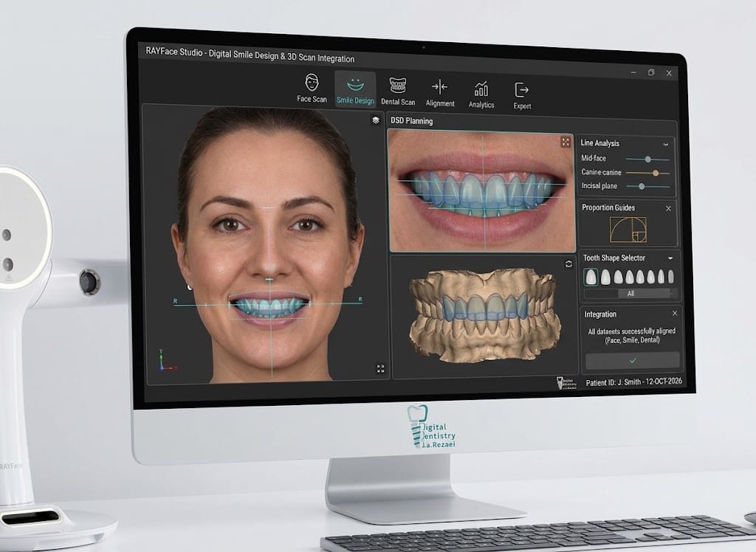Click the Proportion Guides heading
Viewport: 756px width, 552px height.
[x=608, y=208]
